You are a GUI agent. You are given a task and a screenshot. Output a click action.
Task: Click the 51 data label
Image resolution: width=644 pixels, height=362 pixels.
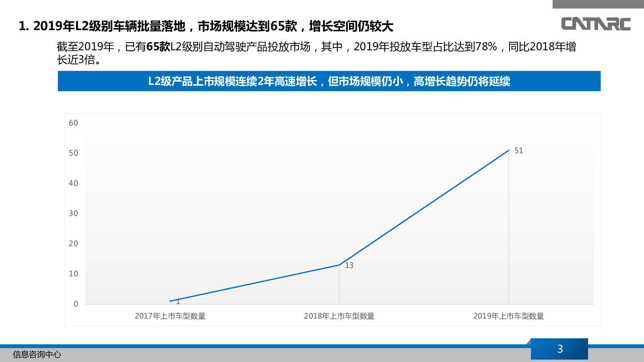click(519, 151)
